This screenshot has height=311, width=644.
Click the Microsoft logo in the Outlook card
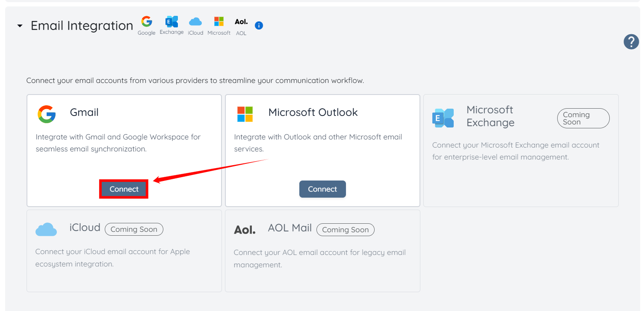tap(245, 114)
